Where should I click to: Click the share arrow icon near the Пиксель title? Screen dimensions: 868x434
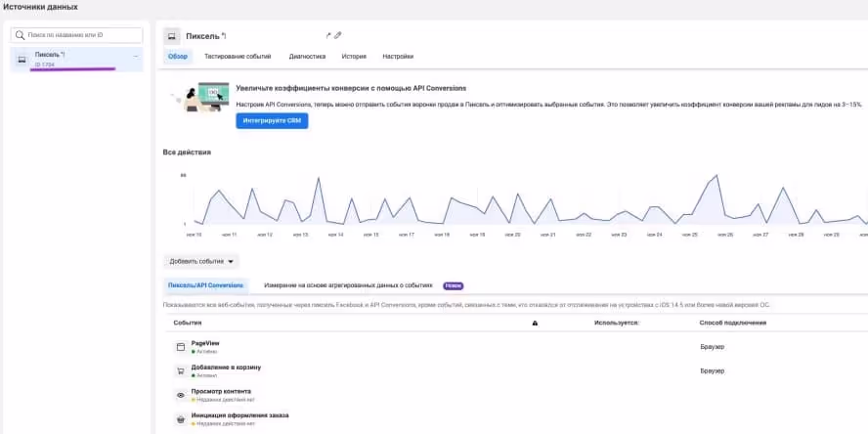[x=328, y=35]
